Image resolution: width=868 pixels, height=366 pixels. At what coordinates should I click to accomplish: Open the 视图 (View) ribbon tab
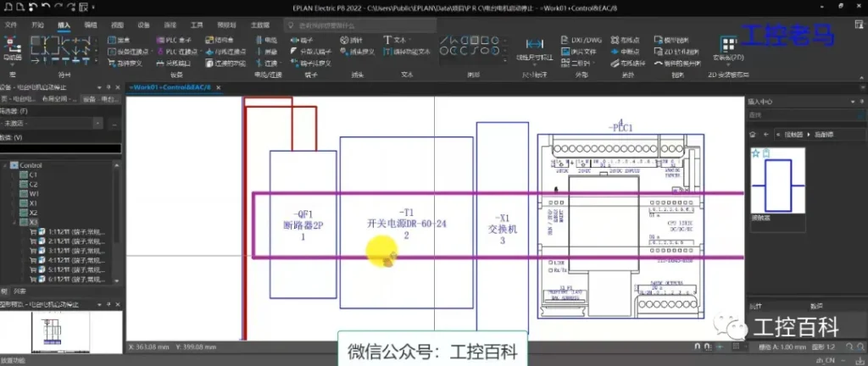pos(117,25)
